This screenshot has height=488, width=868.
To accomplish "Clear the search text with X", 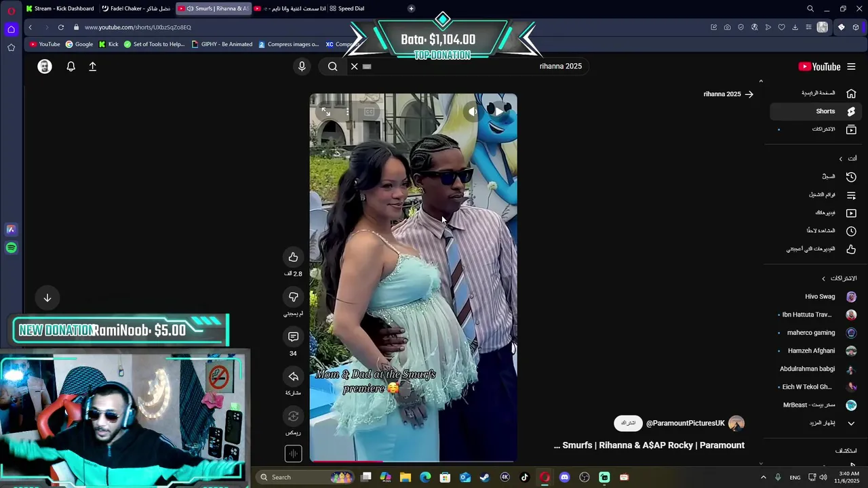I will [x=354, y=66].
